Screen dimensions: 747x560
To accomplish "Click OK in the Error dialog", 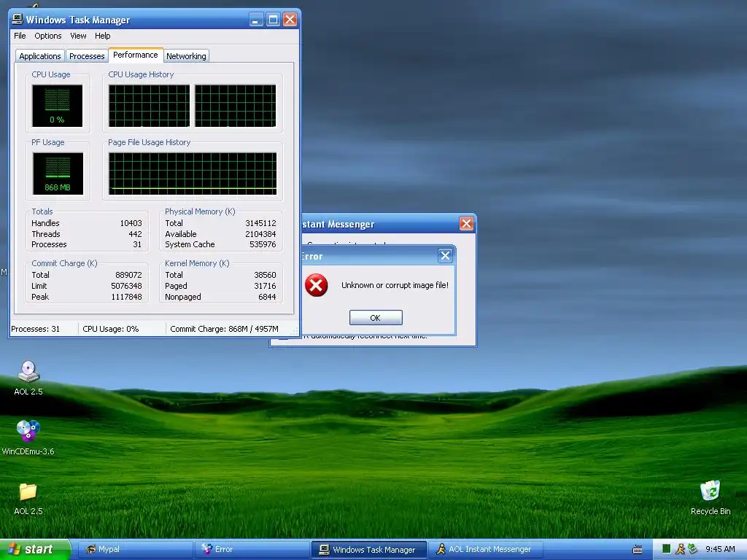I will pos(376,318).
